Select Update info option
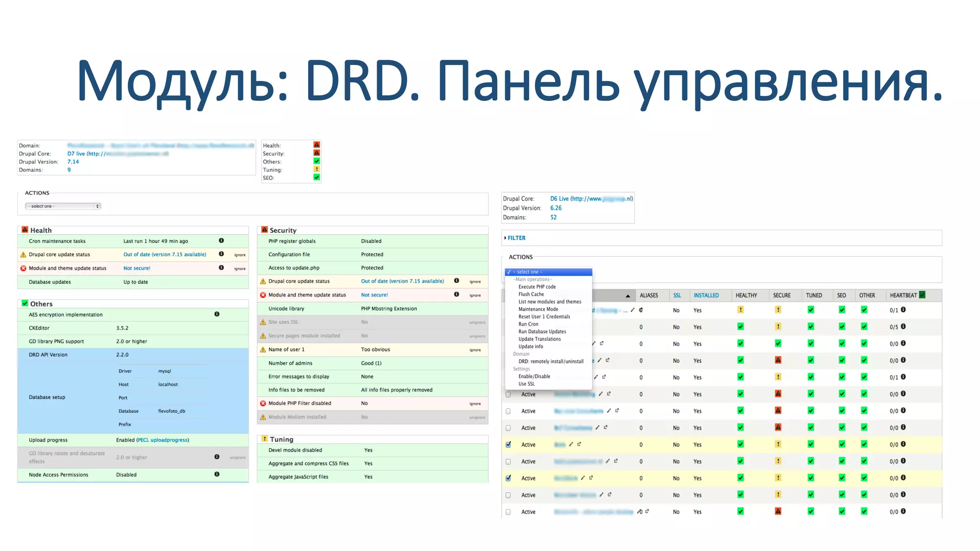This screenshot has width=980, height=551. [531, 346]
